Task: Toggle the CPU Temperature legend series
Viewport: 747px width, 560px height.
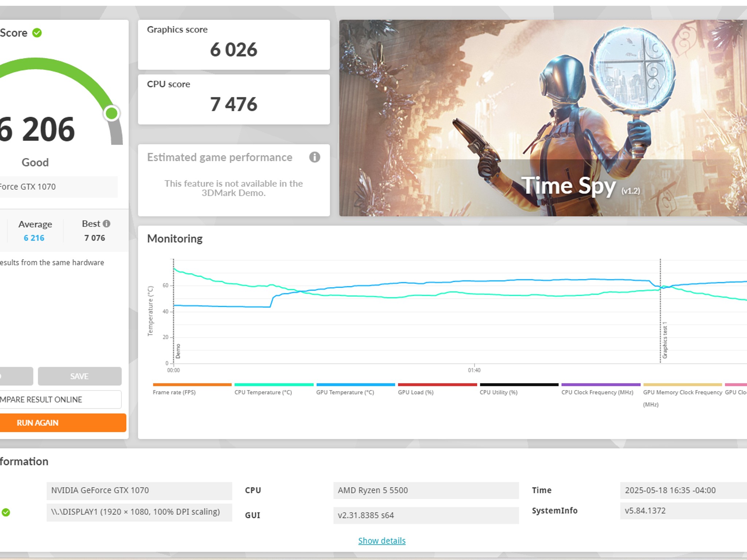Action: tap(263, 392)
